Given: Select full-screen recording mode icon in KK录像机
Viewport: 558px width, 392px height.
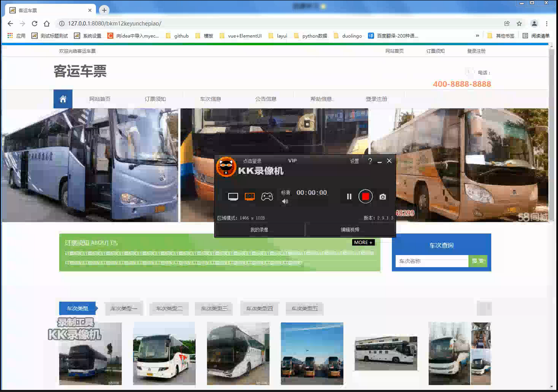Looking at the screenshot, I should 233,197.
